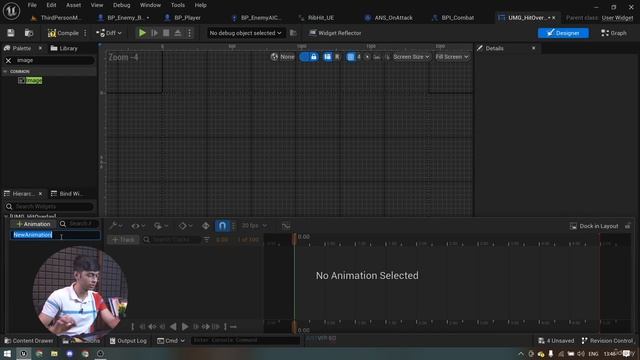Switch to the Graph mode
This screenshot has width=640, height=360.
[x=613, y=33]
